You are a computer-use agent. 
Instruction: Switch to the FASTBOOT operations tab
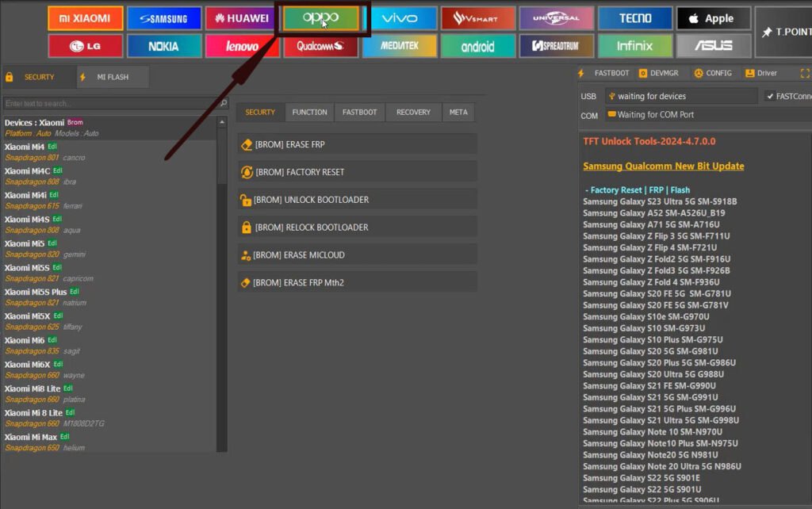(359, 112)
